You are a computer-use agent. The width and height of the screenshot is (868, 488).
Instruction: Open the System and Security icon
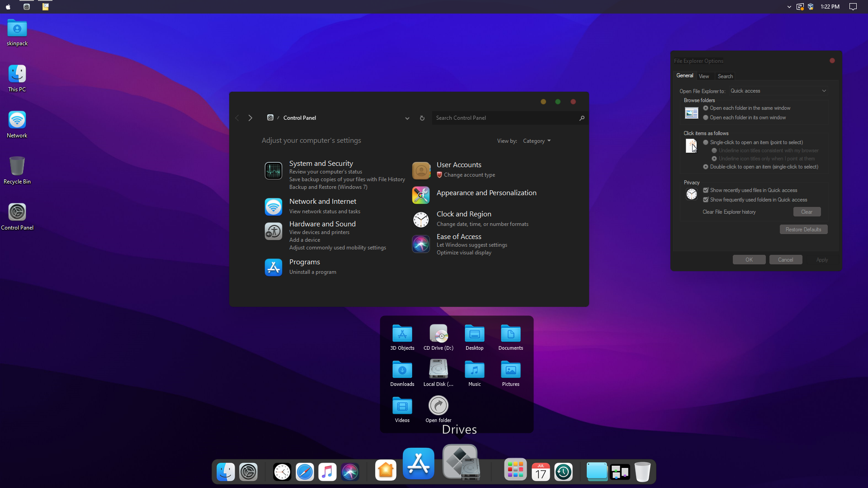tap(273, 171)
